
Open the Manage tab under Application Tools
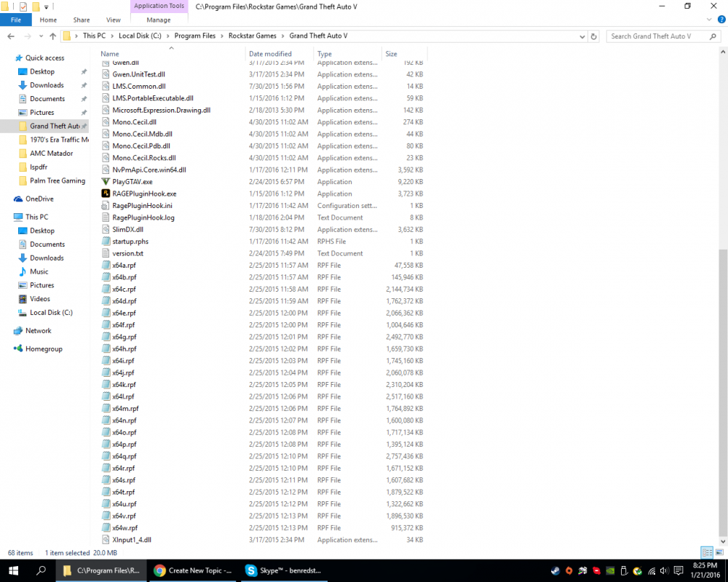[159, 20]
